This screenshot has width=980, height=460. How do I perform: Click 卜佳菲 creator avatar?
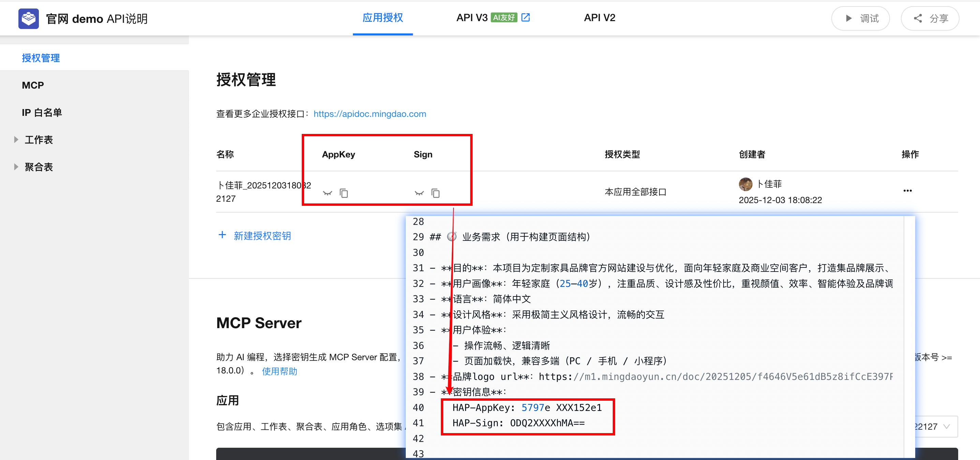tap(745, 184)
